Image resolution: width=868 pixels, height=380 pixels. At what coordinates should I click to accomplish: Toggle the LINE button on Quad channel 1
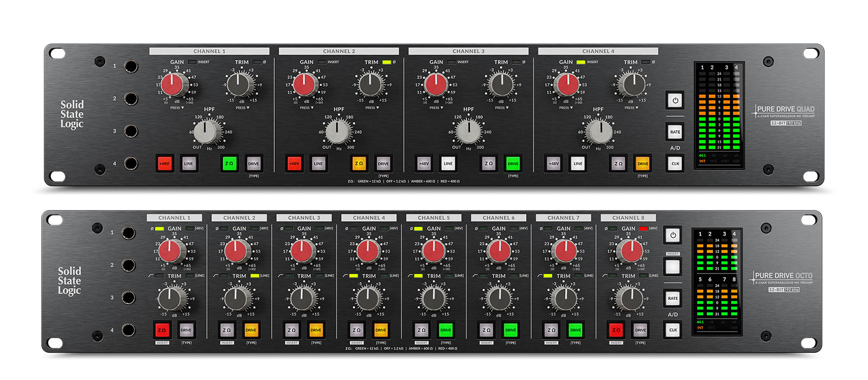point(188,163)
